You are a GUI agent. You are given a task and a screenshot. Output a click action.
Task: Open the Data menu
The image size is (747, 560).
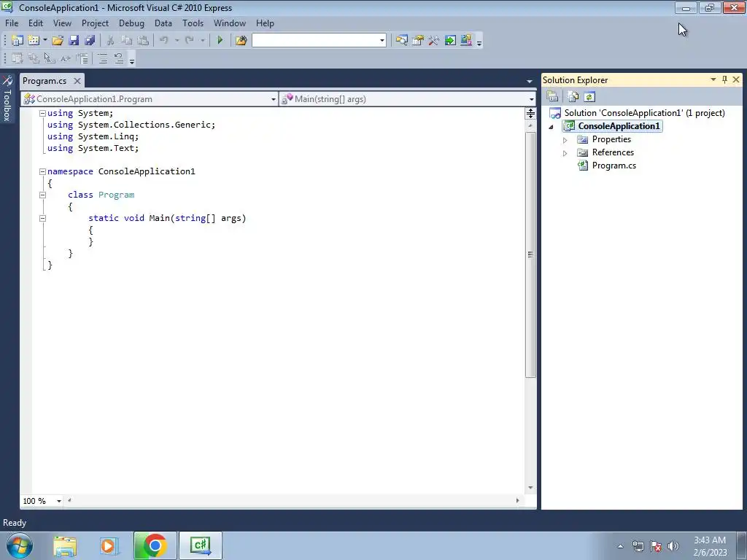163,23
